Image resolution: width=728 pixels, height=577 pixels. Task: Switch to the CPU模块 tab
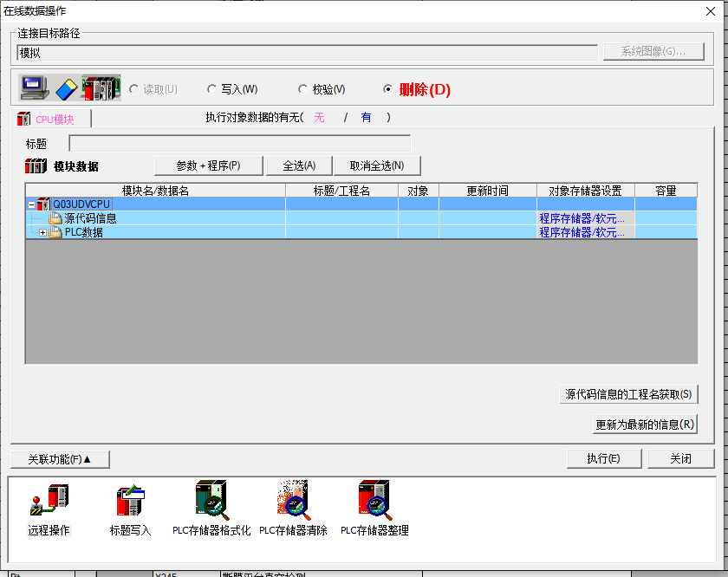[54, 120]
